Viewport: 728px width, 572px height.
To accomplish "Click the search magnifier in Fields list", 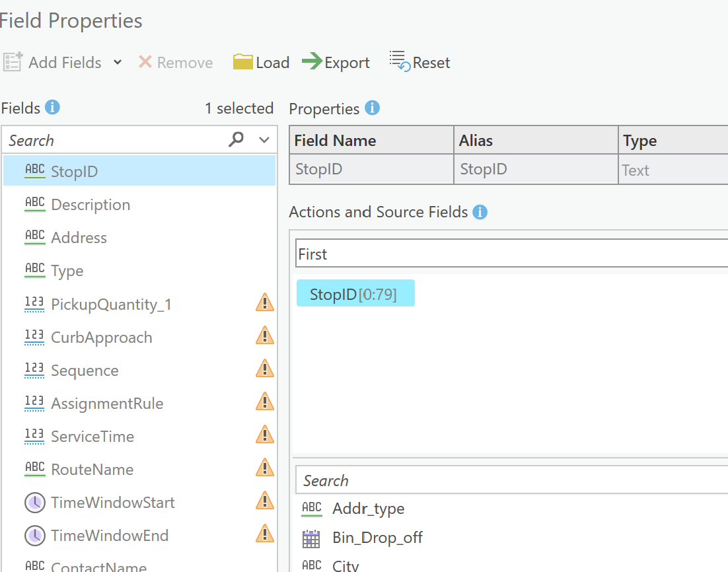I will coord(236,139).
